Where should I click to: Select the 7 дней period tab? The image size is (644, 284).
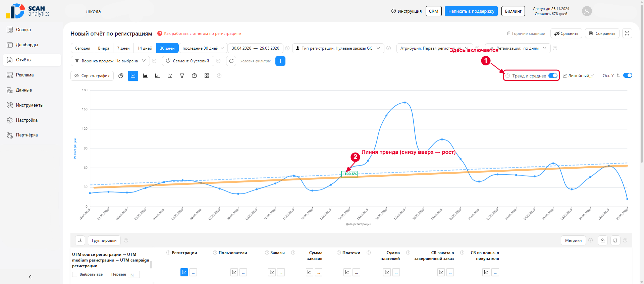point(123,48)
